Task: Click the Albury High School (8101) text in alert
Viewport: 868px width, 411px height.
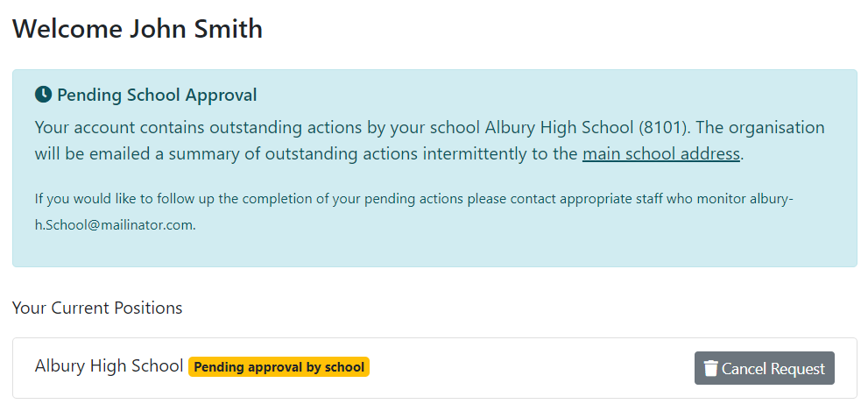Action: 586,127
